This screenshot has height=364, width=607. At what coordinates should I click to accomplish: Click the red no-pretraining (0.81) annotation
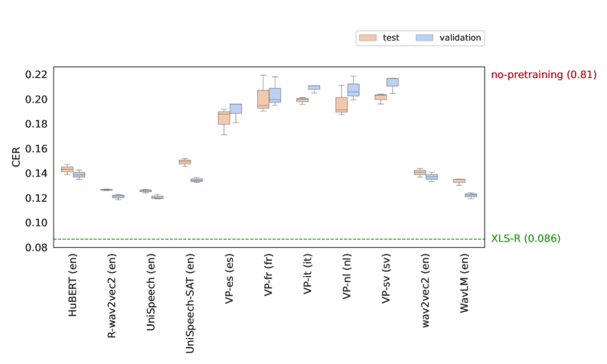click(x=543, y=75)
